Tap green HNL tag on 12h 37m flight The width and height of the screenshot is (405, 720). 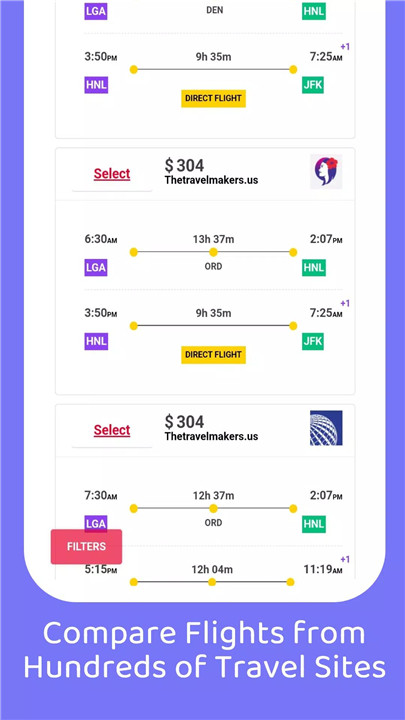pyautogui.click(x=314, y=524)
